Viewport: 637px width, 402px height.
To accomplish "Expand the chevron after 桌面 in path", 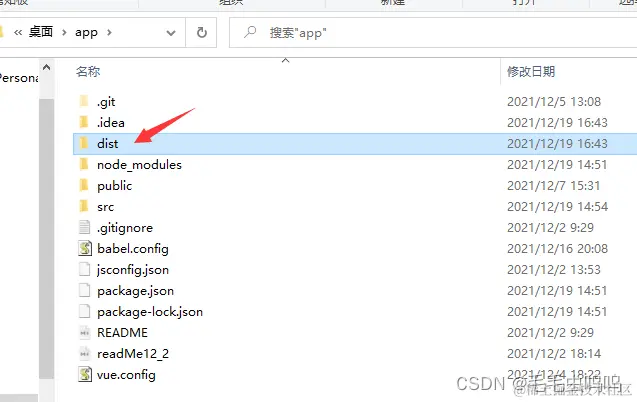I will pos(64,32).
